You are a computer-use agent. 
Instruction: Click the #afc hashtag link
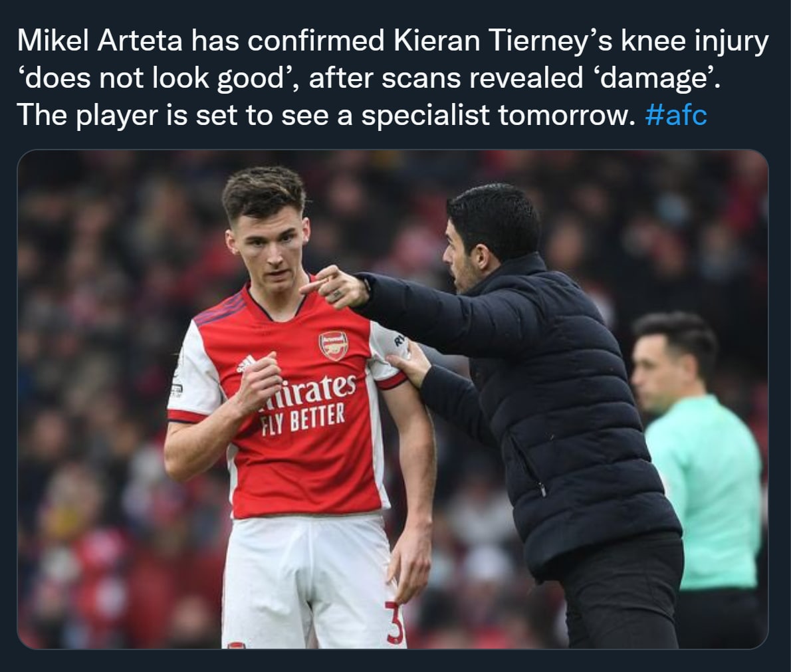click(x=675, y=114)
